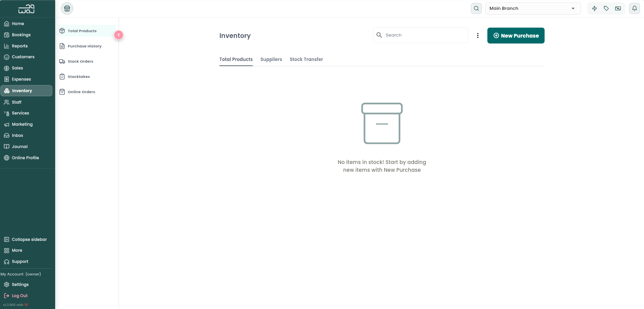
Task: Open Stocktakes in inventory submenu
Action: 79,77
